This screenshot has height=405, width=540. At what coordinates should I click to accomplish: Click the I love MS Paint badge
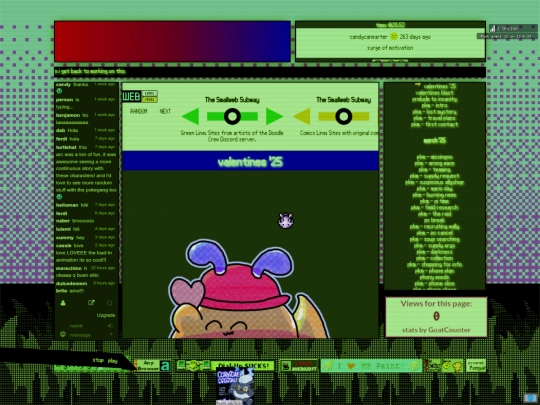pos(372,366)
